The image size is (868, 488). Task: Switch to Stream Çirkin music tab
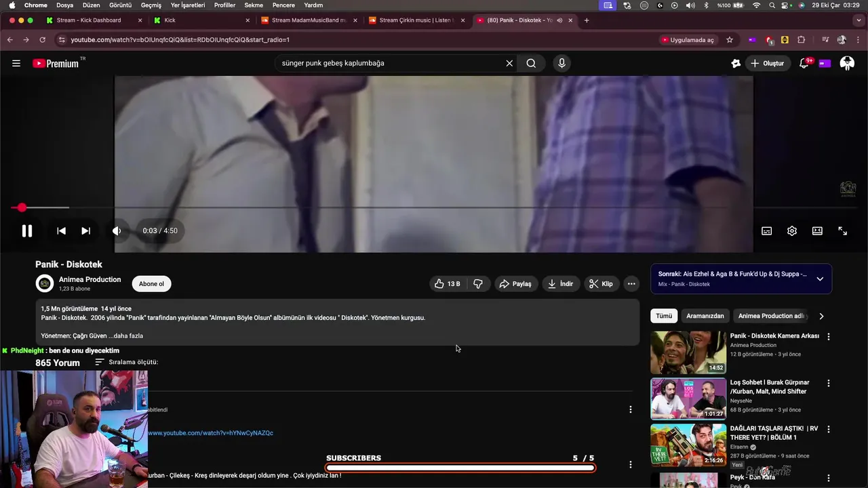click(416, 20)
